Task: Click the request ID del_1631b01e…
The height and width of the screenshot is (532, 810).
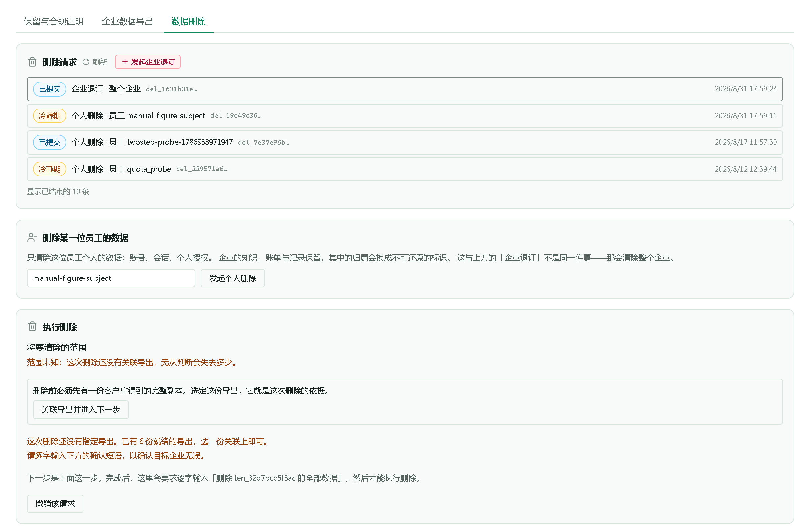Action: coord(172,89)
